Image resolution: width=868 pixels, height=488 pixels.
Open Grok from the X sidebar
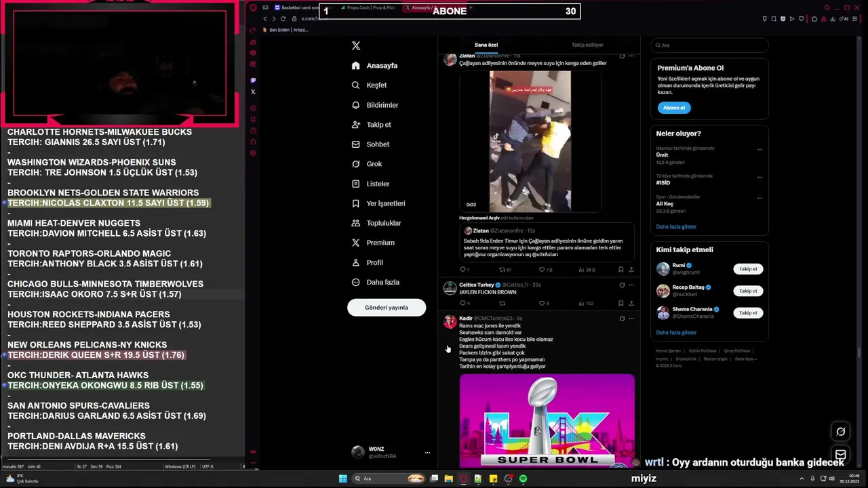point(367,164)
